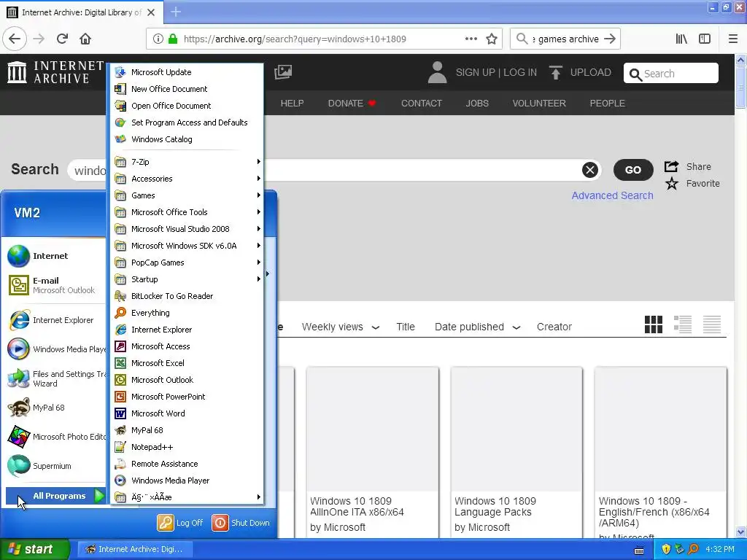The image size is (747, 560).
Task: Expand the 7-Zip program folder
Action: click(x=187, y=162)
